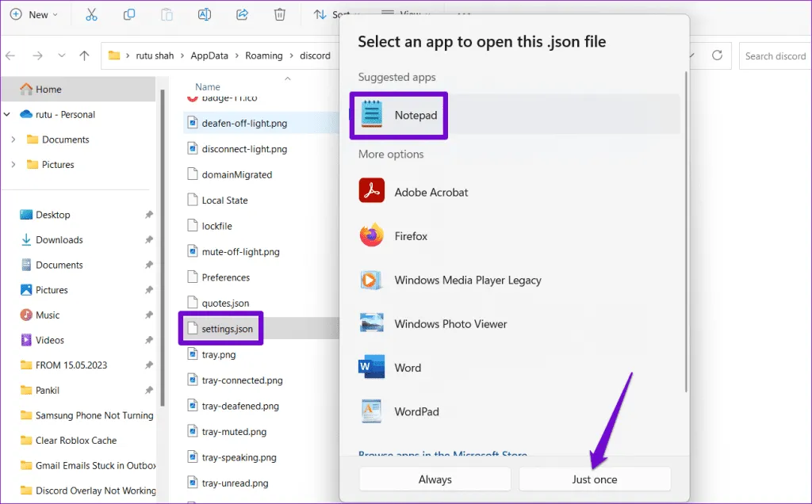The width and height of the screenshot is (812, 504).
Task: Pick Windows Media Player Legacy
Action: click(467, 280)
